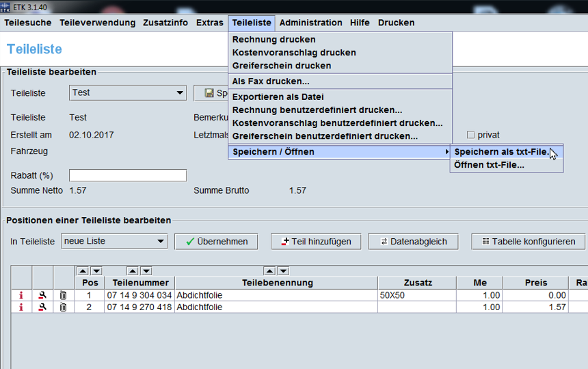Click the Preis column header

pos(535,283)
